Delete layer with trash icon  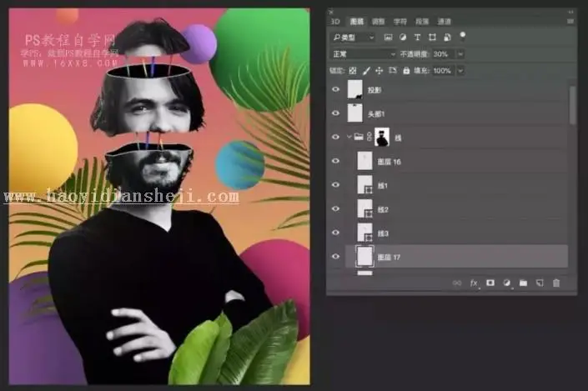pos(556,283)
